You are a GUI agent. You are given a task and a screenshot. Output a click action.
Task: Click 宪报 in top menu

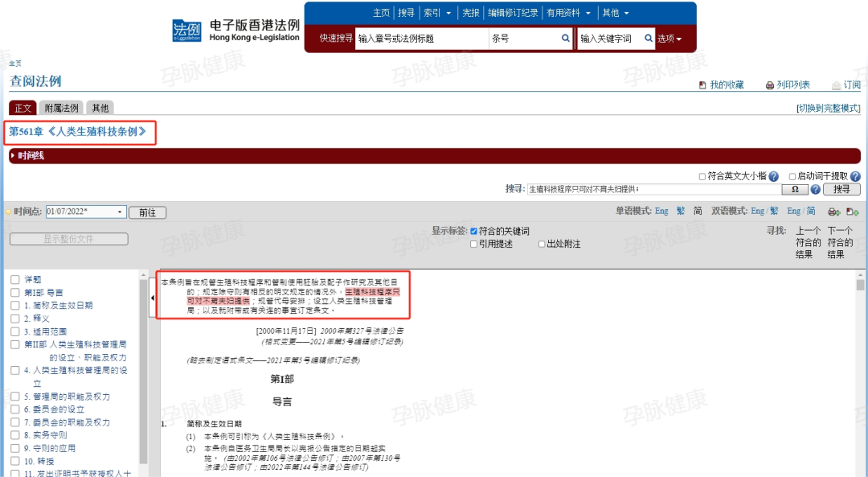click(470, 13)
